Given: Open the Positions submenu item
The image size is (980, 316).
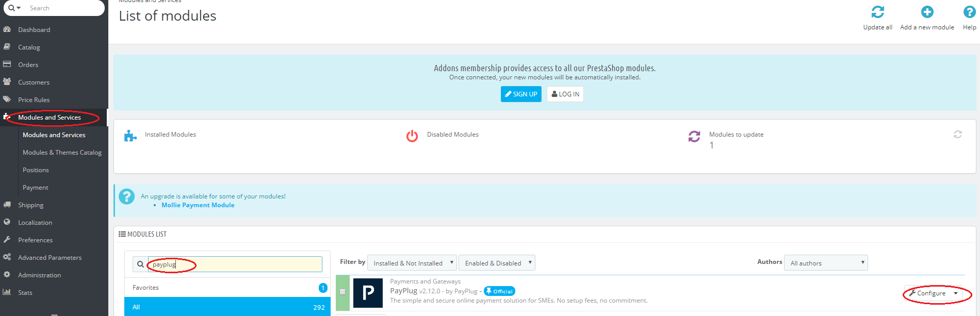Looking at the screenshot, I should (x=36, y=170).
